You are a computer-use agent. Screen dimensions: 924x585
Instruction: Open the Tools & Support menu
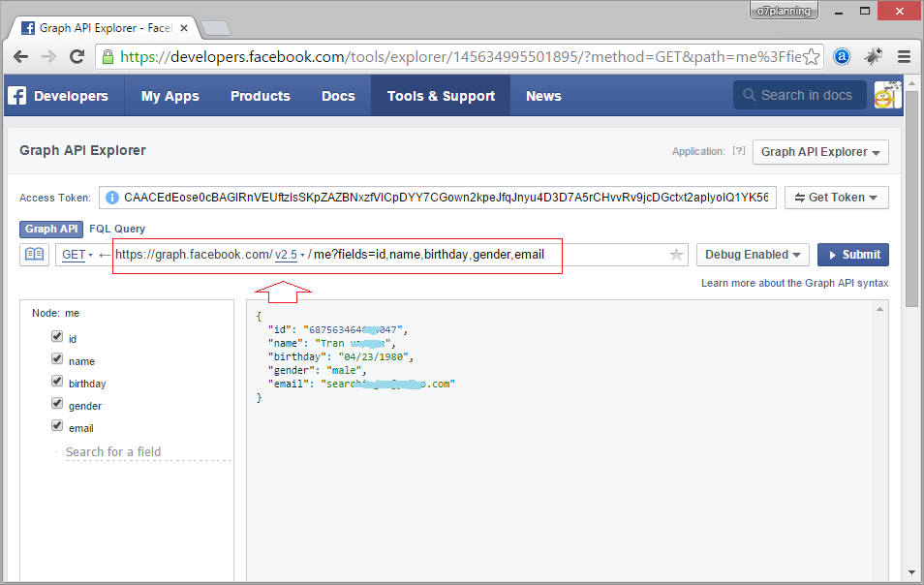point(441,96)
